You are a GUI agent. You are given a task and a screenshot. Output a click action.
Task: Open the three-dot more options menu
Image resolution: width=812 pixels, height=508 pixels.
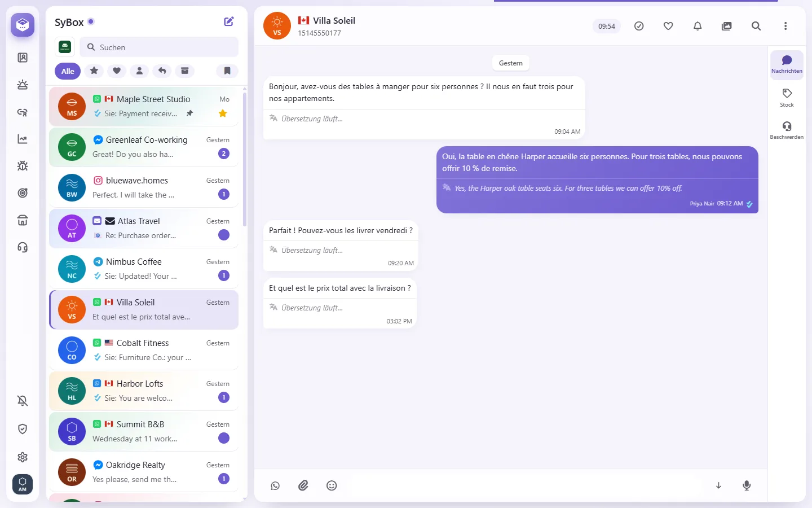785,26
